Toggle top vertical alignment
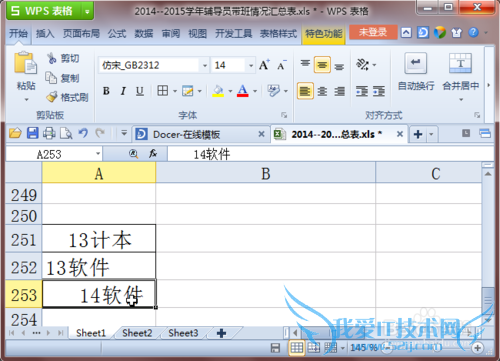The image size is (500, 361). click(305, 64)
